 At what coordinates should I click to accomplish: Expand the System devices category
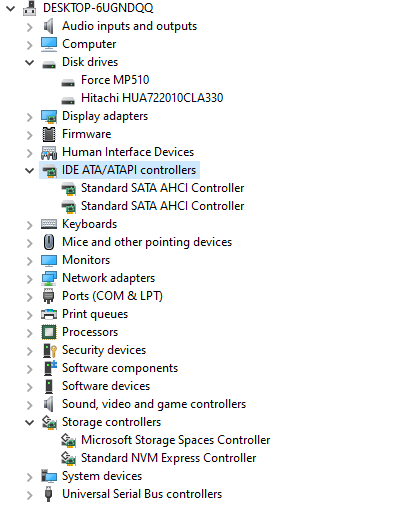pos(30,477)
